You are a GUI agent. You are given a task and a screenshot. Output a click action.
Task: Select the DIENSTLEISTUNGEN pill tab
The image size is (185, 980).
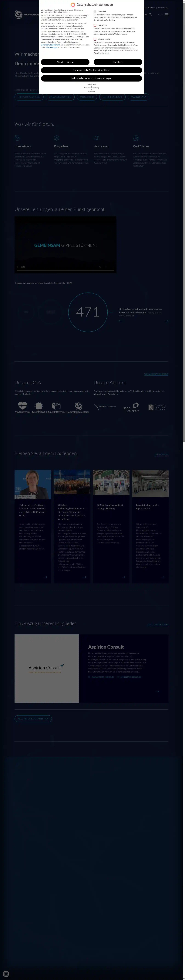click(29, 97)
